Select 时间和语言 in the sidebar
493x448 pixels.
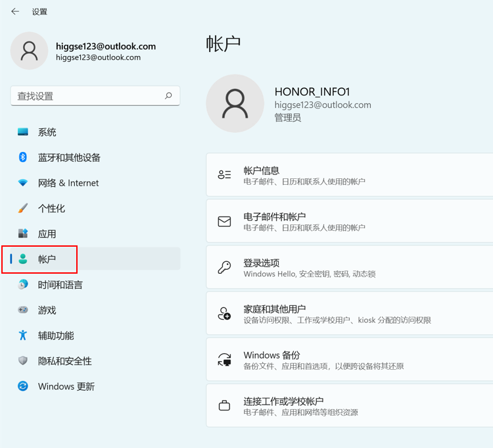tap(60, 285)
